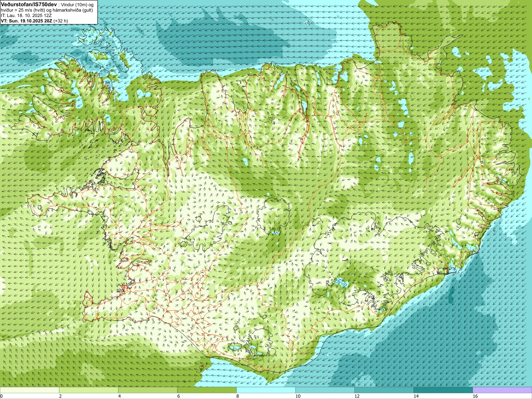Screen dimensions: 532x399
Task: Click the legend tick label "0"
Action: [2, 396]
